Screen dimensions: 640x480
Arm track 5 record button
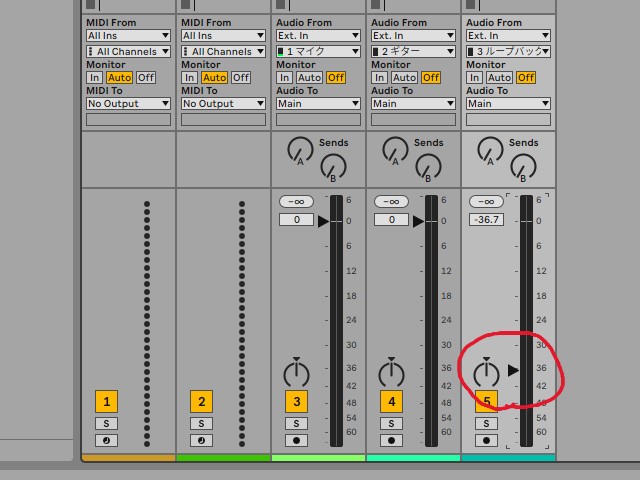tap(486, 440)
